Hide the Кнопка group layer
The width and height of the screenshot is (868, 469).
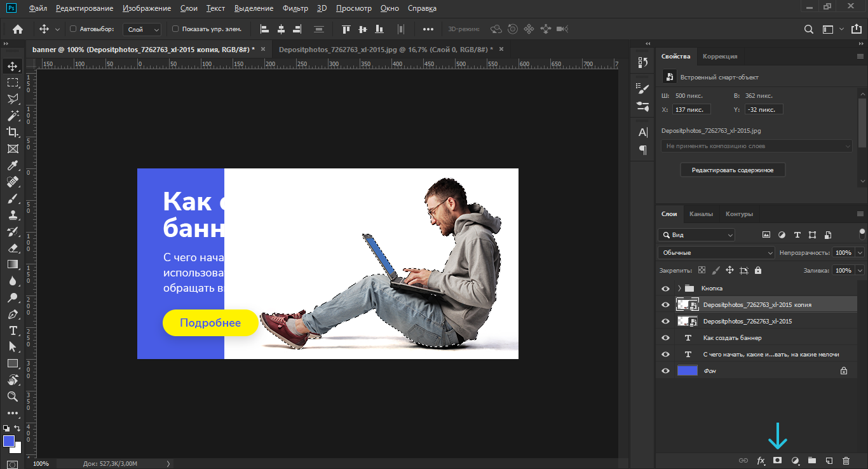tap(665, 288)
